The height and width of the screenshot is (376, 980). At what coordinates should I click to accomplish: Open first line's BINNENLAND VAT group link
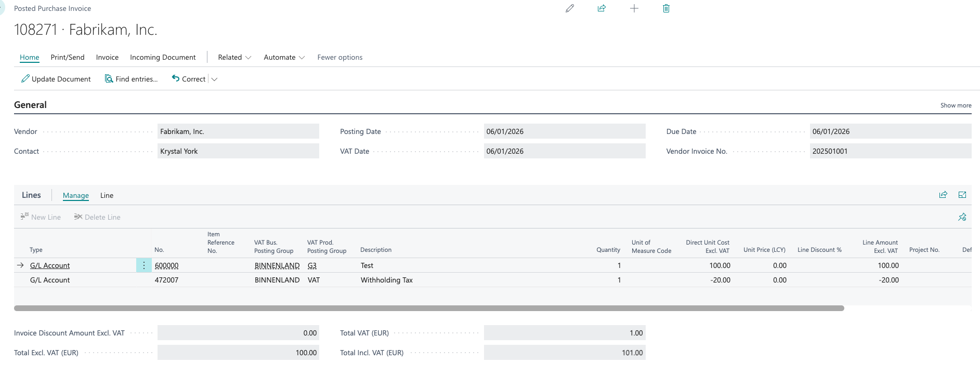pyautogui.click(x=277, y=265)
